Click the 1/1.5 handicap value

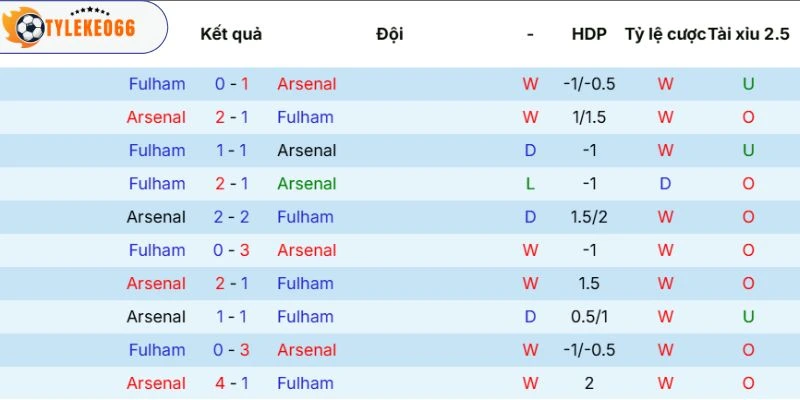589,117
